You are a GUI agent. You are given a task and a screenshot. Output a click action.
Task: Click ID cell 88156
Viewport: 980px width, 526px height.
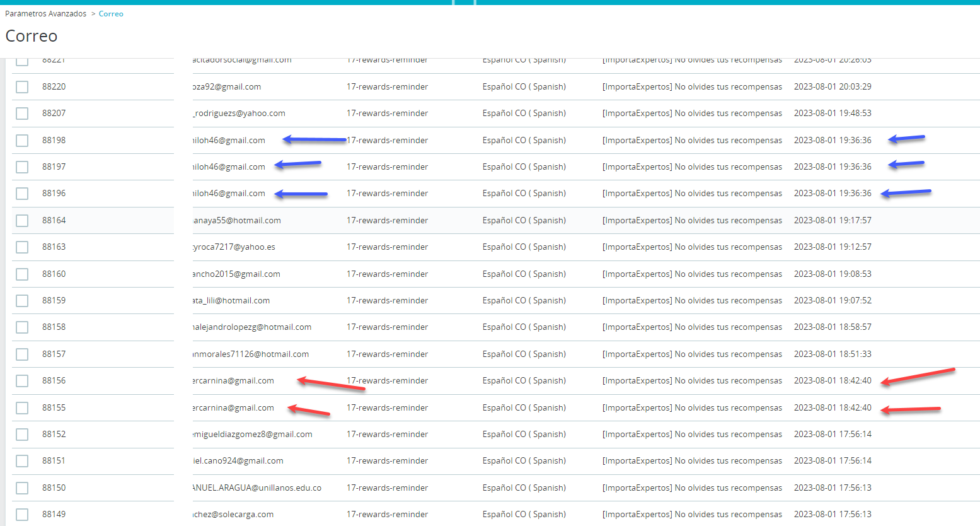(54, 380)
